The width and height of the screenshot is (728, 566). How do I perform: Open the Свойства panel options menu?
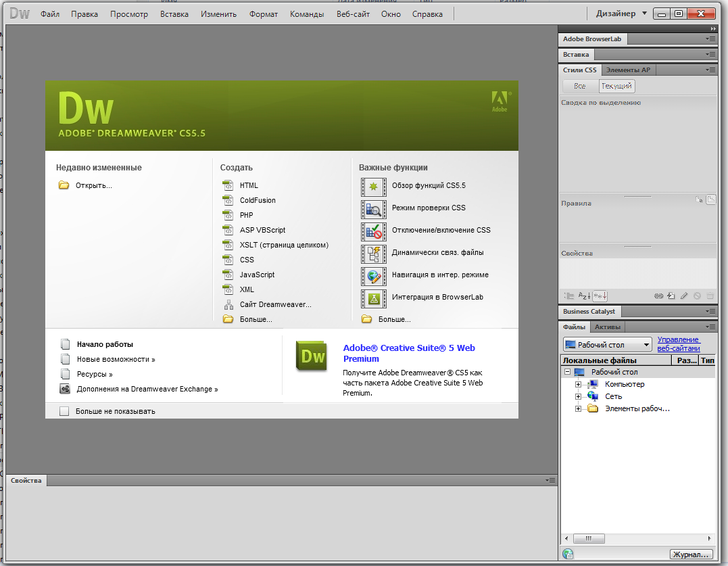tap(550, 481)
